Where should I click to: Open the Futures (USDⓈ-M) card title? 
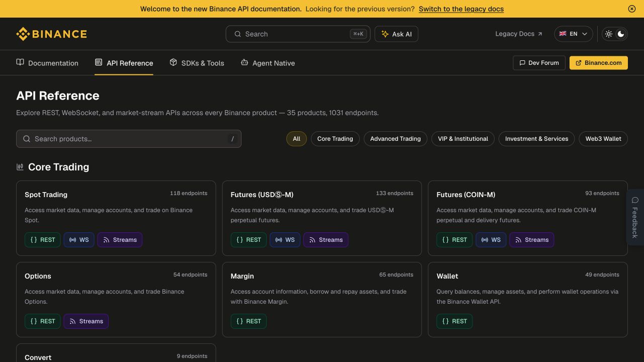pyautogui.click(x=262, y=195)
